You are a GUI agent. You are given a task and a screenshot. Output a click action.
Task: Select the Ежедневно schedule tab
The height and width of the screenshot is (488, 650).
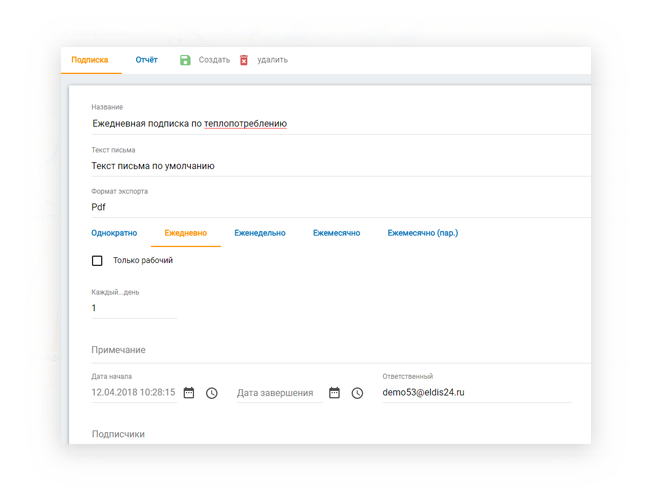tap(186, 233)
